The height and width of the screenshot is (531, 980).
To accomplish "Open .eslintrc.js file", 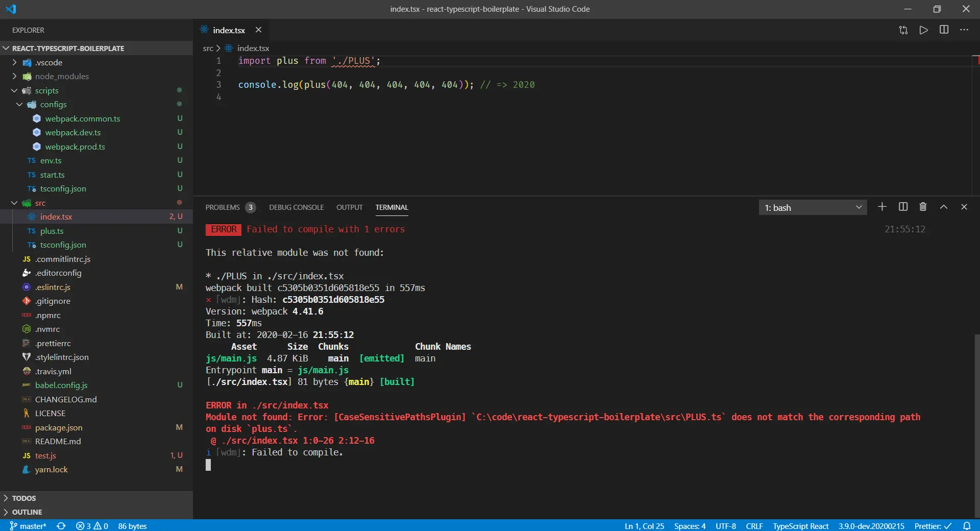I will click(96, 287).
